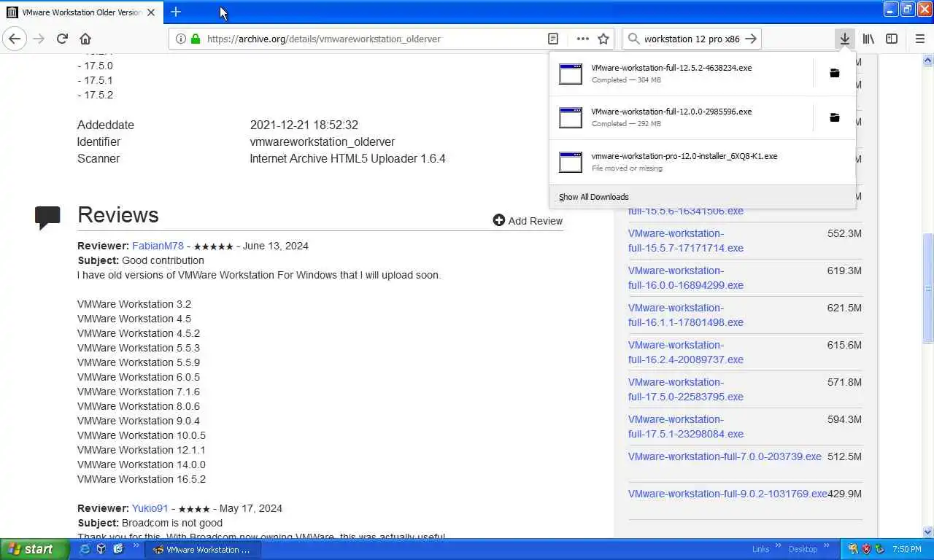This screenshot has width=934, height=560.
Task: Click the text VMWare Workstation 12.1.1
Action: (x=142, y=450)
